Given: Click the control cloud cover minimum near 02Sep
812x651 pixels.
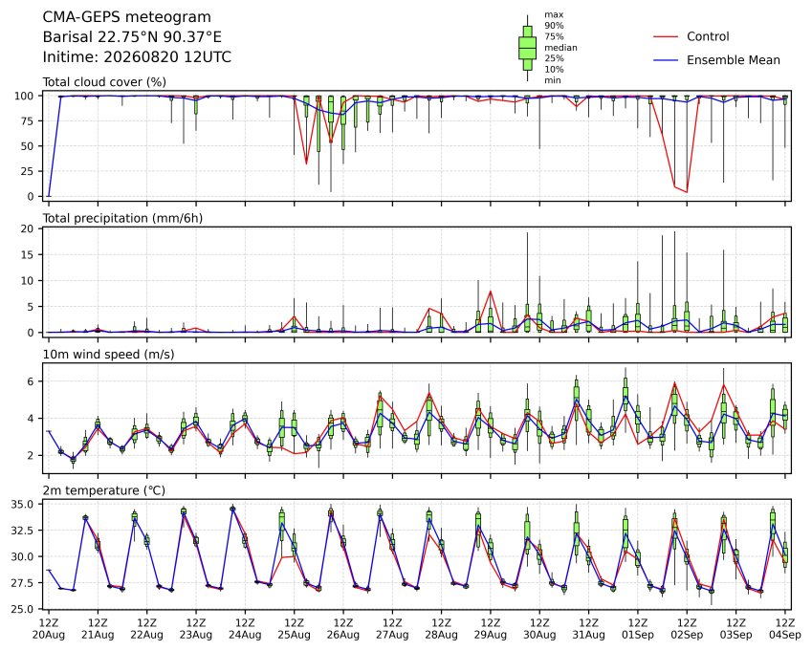Looking at the screenshot, I should tap(688, 192).
